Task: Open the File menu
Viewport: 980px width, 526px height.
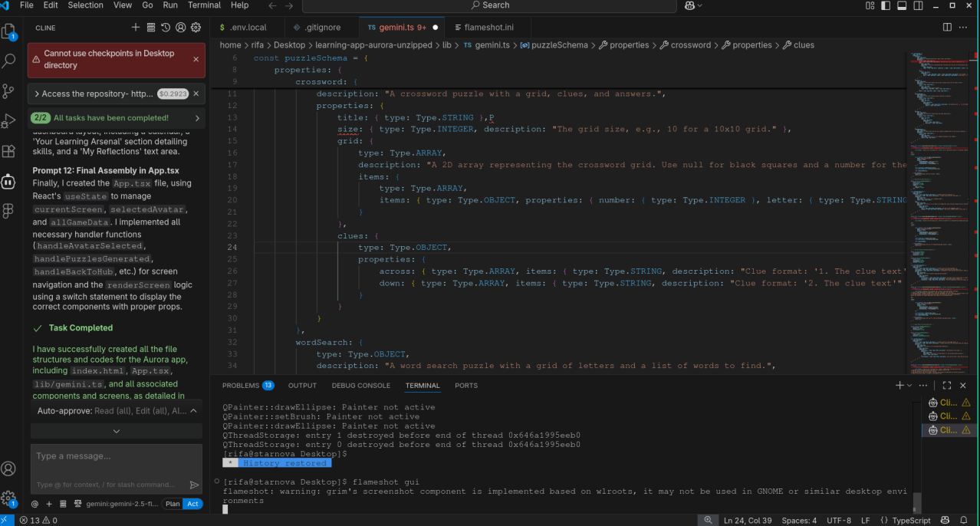Action: tap(26, 5)
